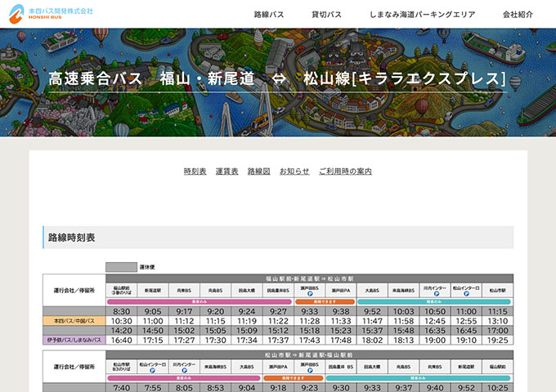Click the parking icon under 瀬戸田BS, first table

point(310,293)
